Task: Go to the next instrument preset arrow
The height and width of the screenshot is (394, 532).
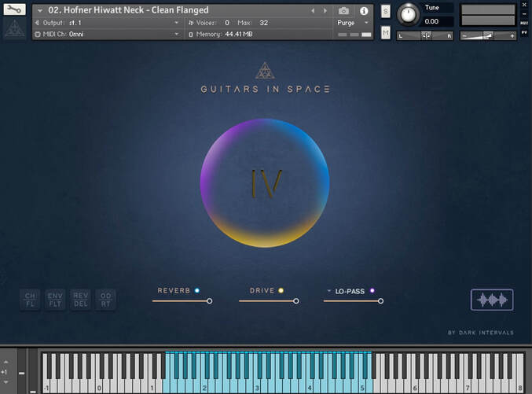Action: 325,10
